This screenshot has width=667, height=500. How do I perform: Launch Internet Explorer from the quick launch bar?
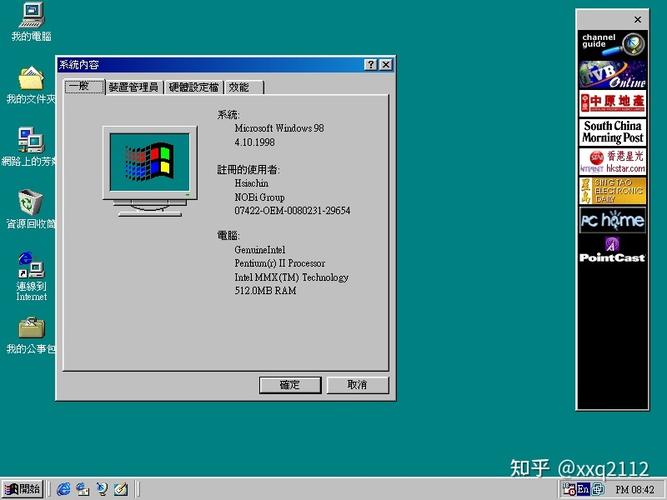point(64,489)
